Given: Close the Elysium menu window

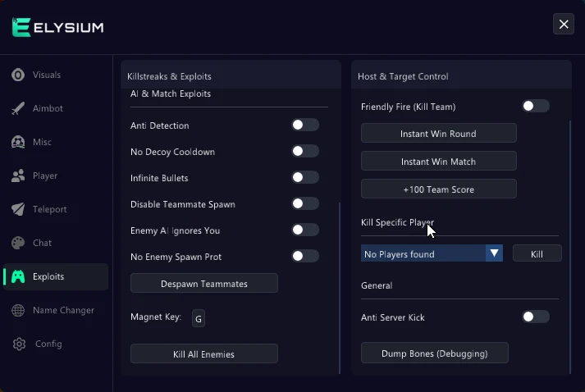Looking at the screenshot, I should [564, 24].
